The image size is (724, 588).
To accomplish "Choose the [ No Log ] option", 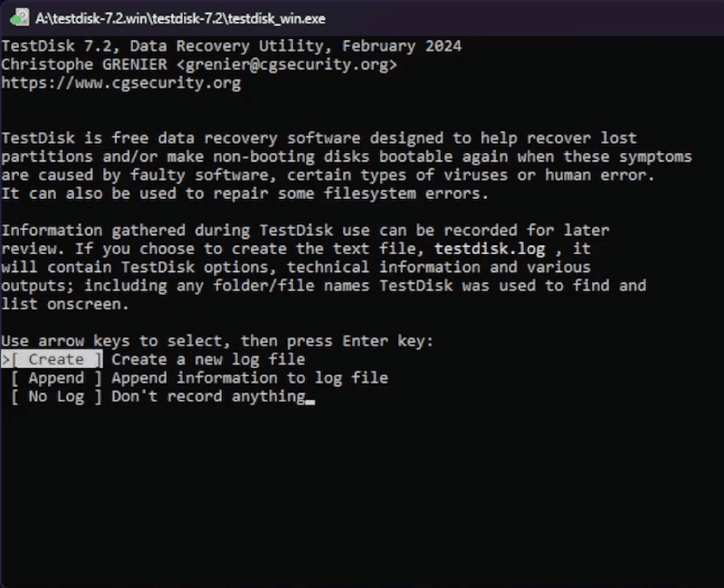I will [55, 396].
